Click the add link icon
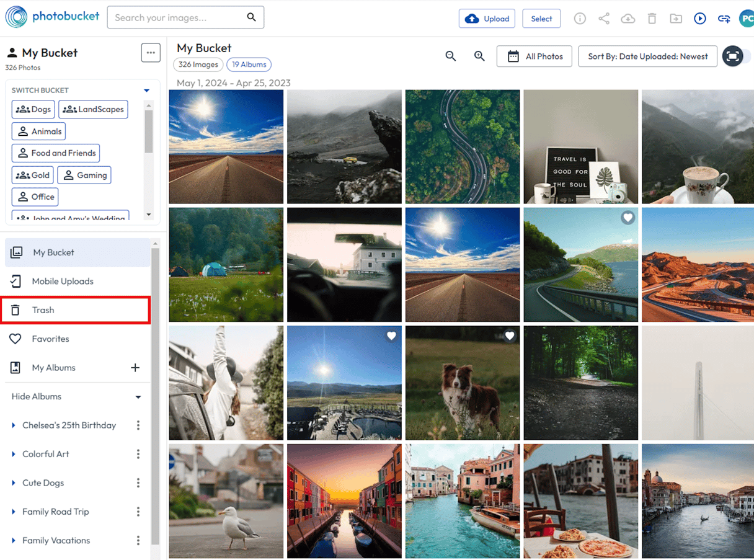The width and height of the screenshot is (754, 560). coord(724,19)
